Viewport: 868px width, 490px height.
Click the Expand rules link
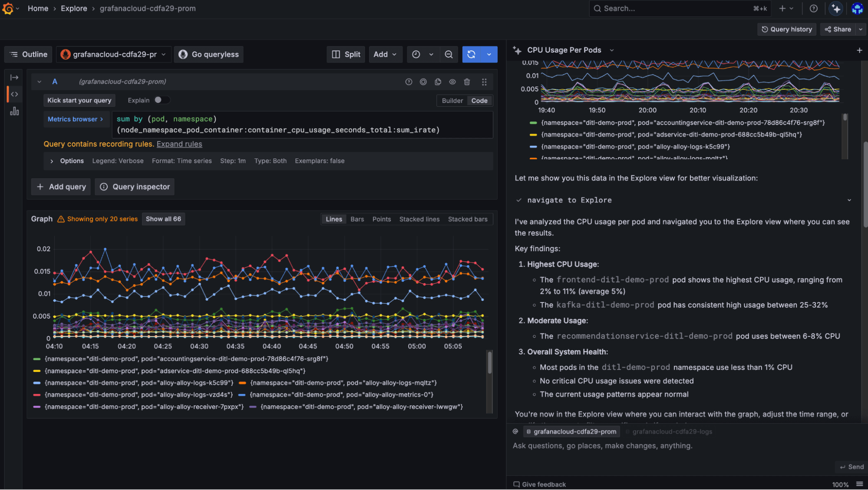pos(179,144)
